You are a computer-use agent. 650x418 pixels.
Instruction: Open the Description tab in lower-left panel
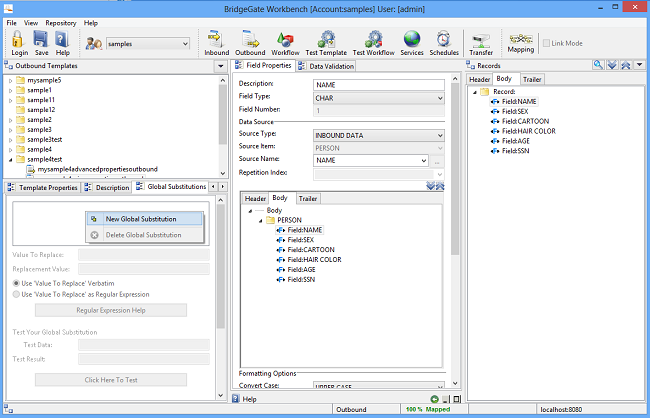click(107, 187)
